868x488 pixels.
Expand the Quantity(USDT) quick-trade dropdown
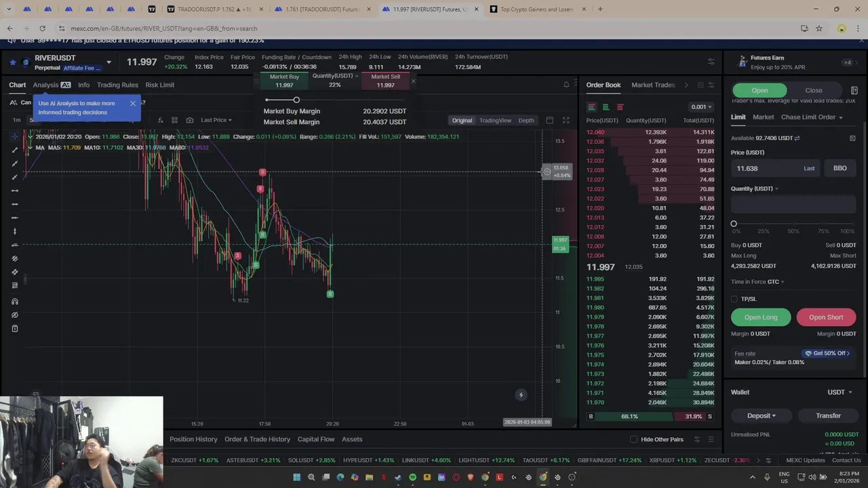[335, 76]
